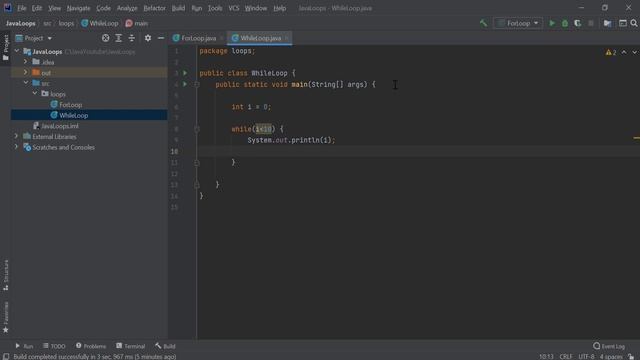Open Project panel settings gear
640x360 pixels.
point(148,38)
